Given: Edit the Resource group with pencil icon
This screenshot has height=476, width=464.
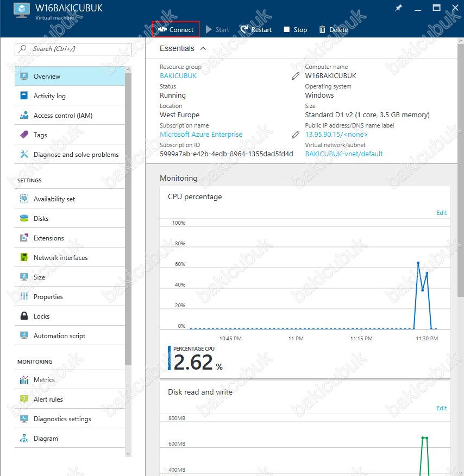Looking at the screenshot, I should tap(296, 76).
